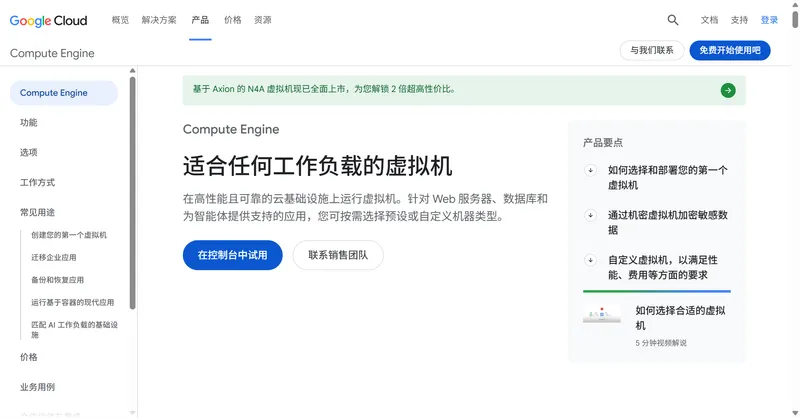Select Compute Engine in the sidebar
The width and height of the screenshot is (800, 418).
pos(64,93)
